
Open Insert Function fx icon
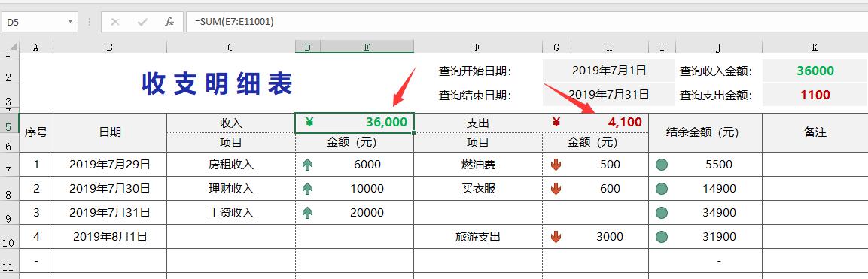169,22
